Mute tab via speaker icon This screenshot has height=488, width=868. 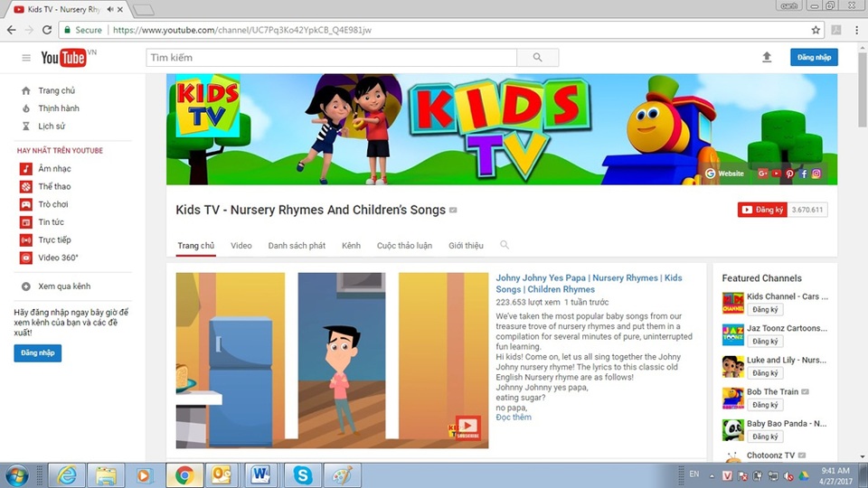110,9
